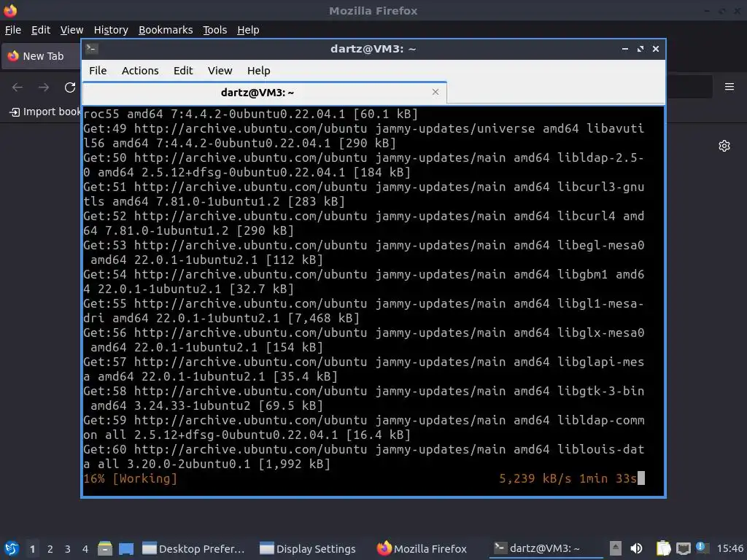Reload the page in Firefox
Screen dimensions: 747x560
[70, 87]
